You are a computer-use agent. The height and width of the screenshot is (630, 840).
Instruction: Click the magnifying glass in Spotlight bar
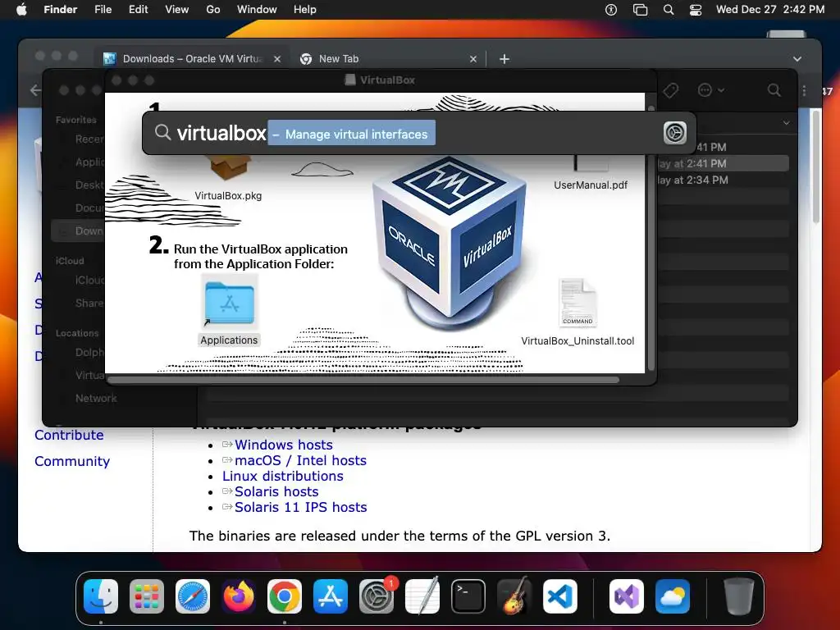click(x=162, y=132)
